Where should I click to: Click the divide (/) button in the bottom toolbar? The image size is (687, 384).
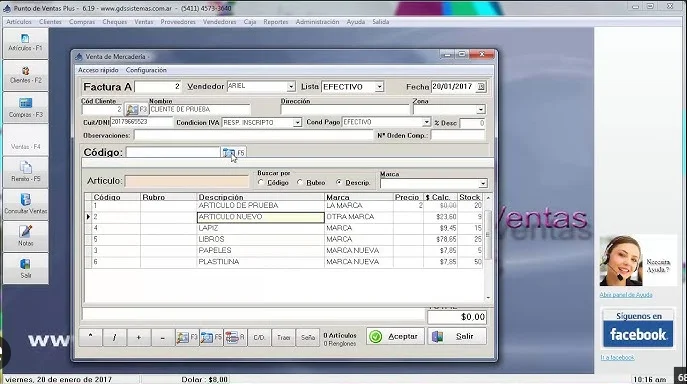[x=114, y=337]
